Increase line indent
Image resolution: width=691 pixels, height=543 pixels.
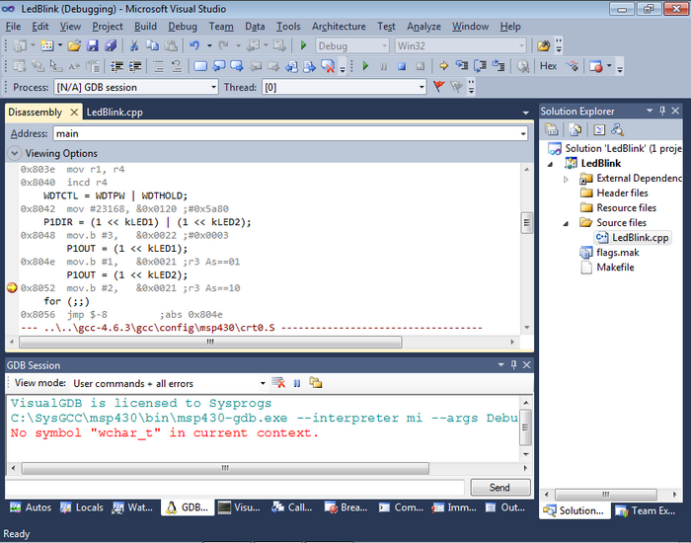(x=135, y=66)
